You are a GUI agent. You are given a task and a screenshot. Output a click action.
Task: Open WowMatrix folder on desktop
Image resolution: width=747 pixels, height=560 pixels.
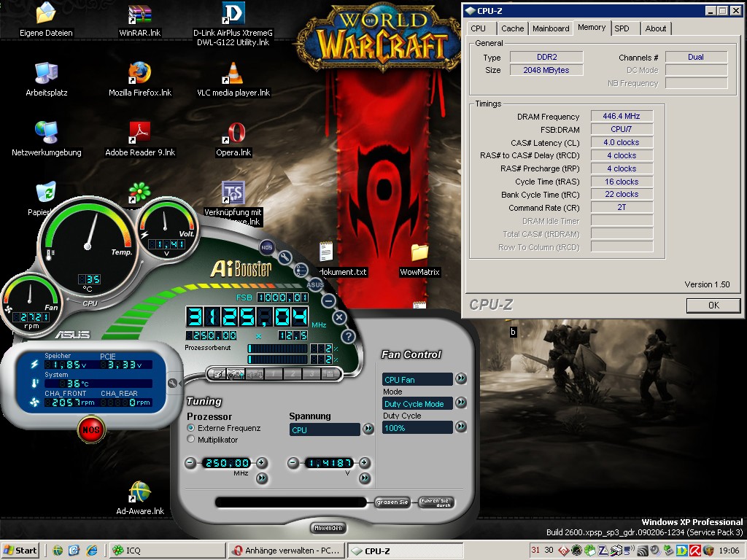click(x=419, y=260)
